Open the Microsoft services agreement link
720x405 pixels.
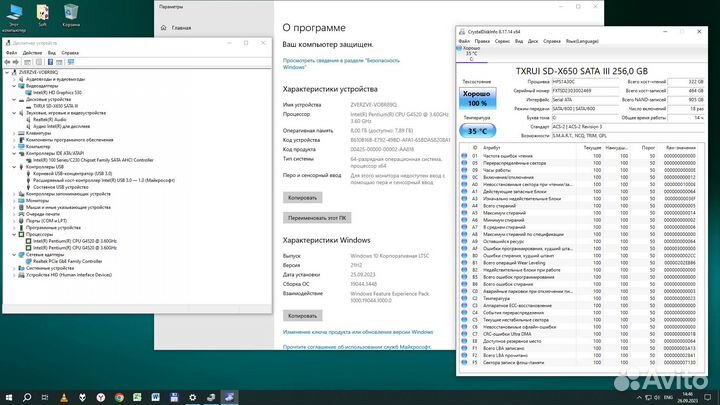tap(357, 347)
